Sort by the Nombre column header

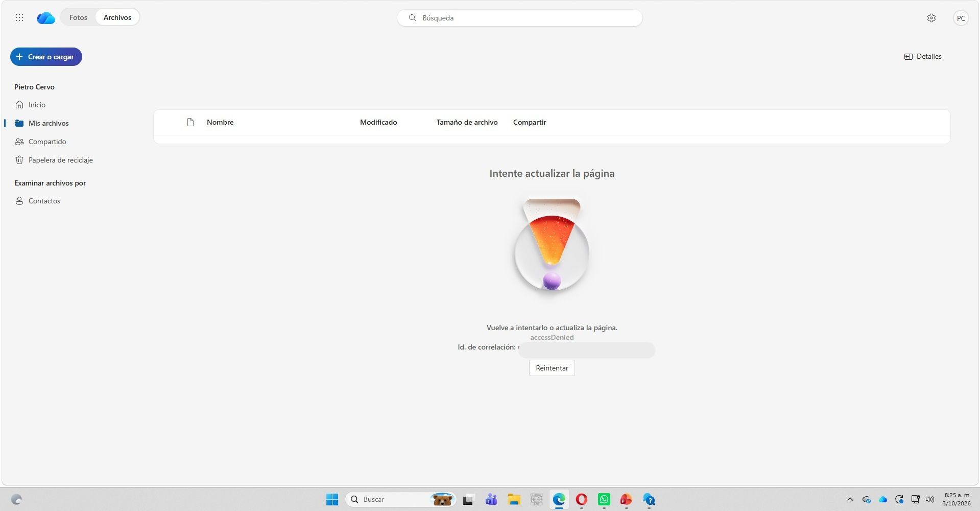(220, 122)
